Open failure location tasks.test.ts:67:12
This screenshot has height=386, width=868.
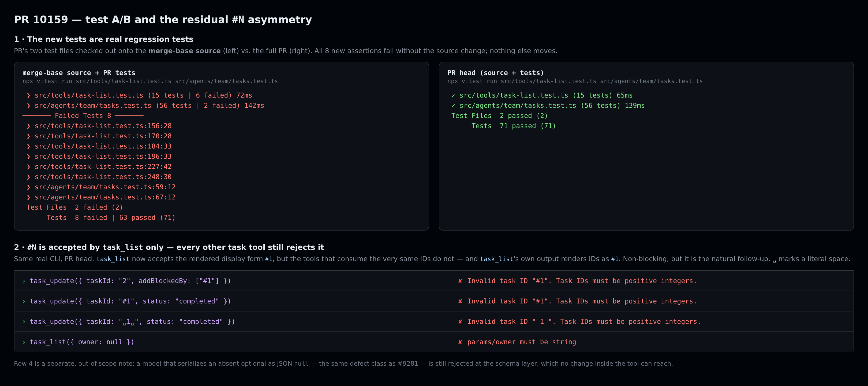coord(105,197)
